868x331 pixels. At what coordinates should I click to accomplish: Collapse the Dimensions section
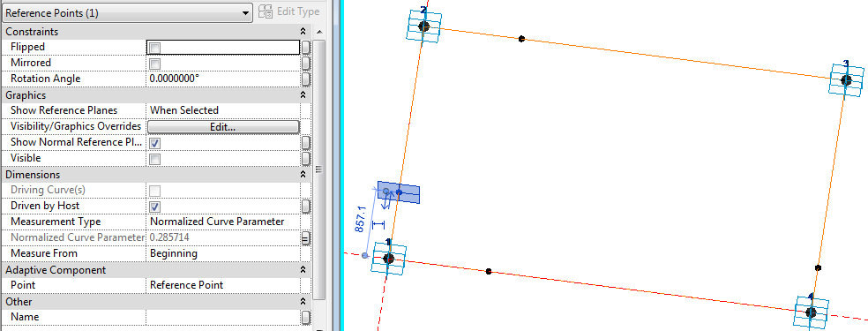(x=303, y=175)
